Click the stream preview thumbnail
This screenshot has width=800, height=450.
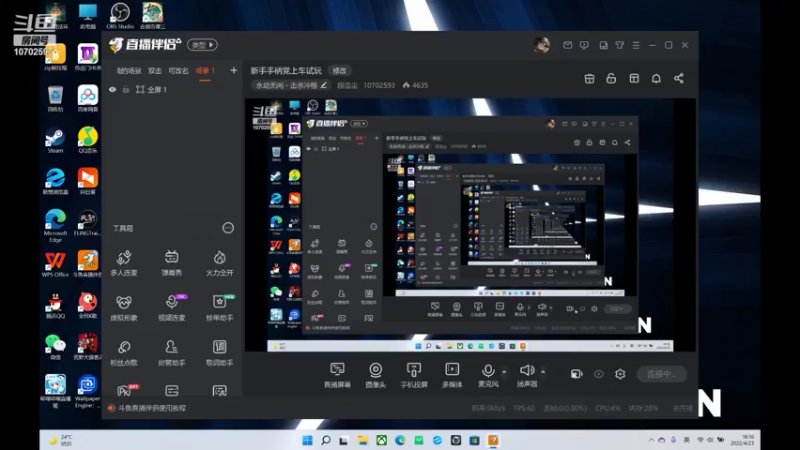pyautogui.click(x=470, y=225)
